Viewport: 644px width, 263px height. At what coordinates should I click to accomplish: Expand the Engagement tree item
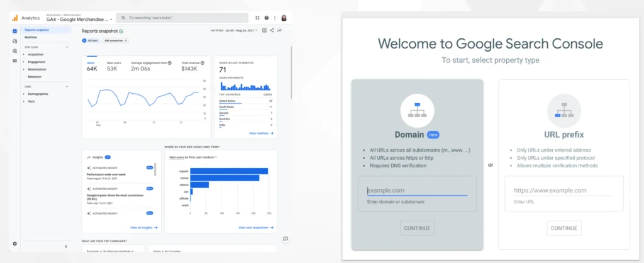click(x=24, y=62)
